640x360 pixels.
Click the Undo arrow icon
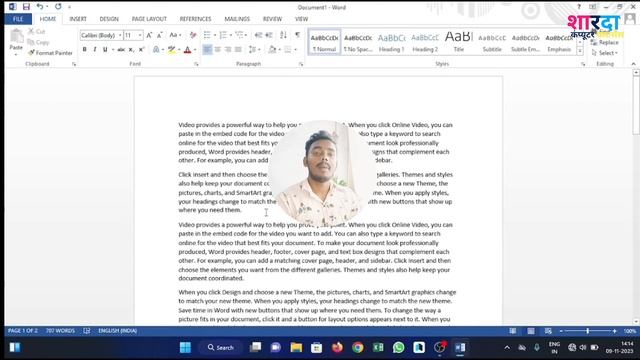[40, 7]
